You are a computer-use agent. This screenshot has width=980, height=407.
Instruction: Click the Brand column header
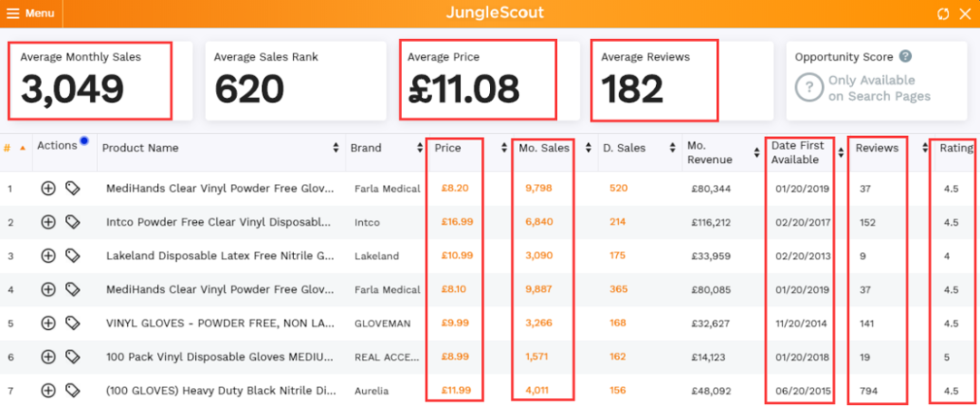tap(366, 148)
